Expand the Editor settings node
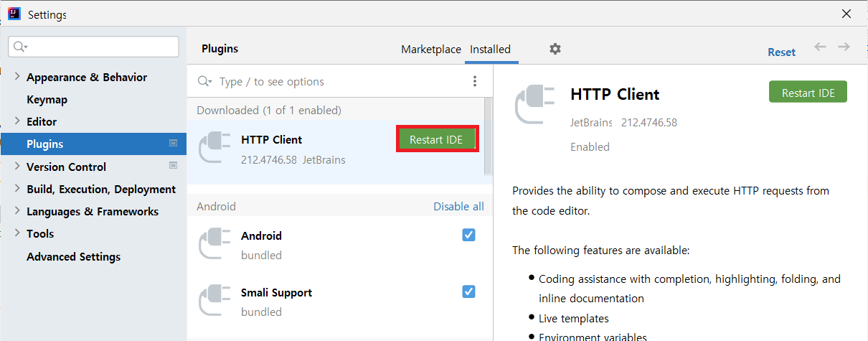This screenshot has height=341, width=868. [x=17, y=121]
